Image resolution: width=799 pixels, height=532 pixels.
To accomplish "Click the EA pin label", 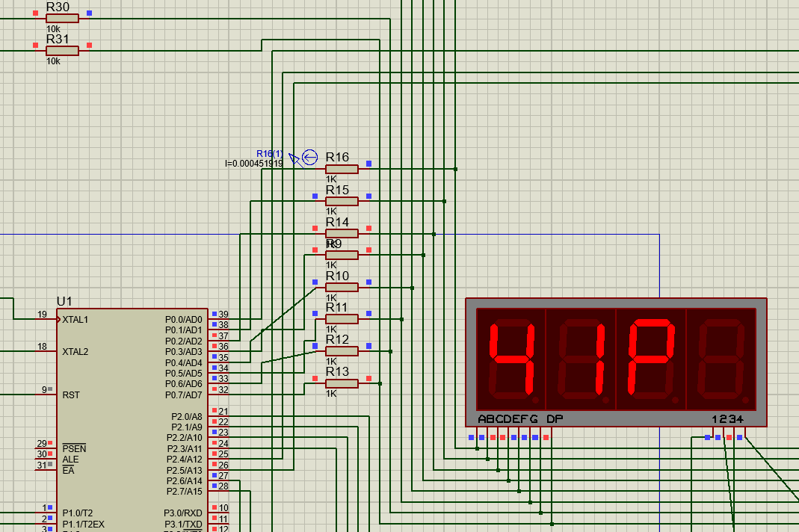I will click(x=68, y=470).
